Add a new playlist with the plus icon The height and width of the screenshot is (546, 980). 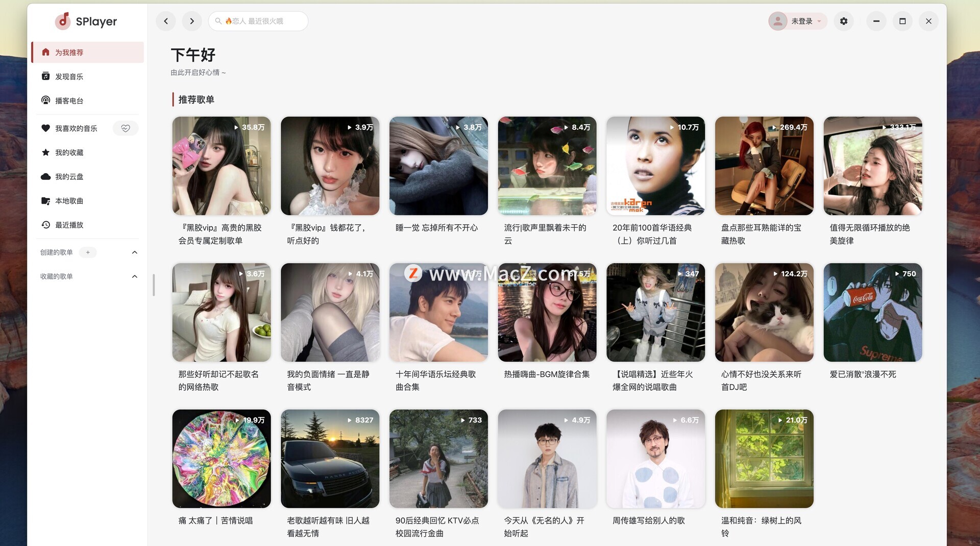[88, 252]
